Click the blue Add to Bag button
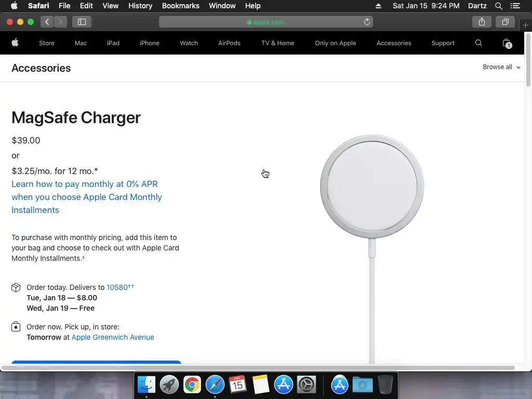The image size is (532, 399). coord(96,362)
